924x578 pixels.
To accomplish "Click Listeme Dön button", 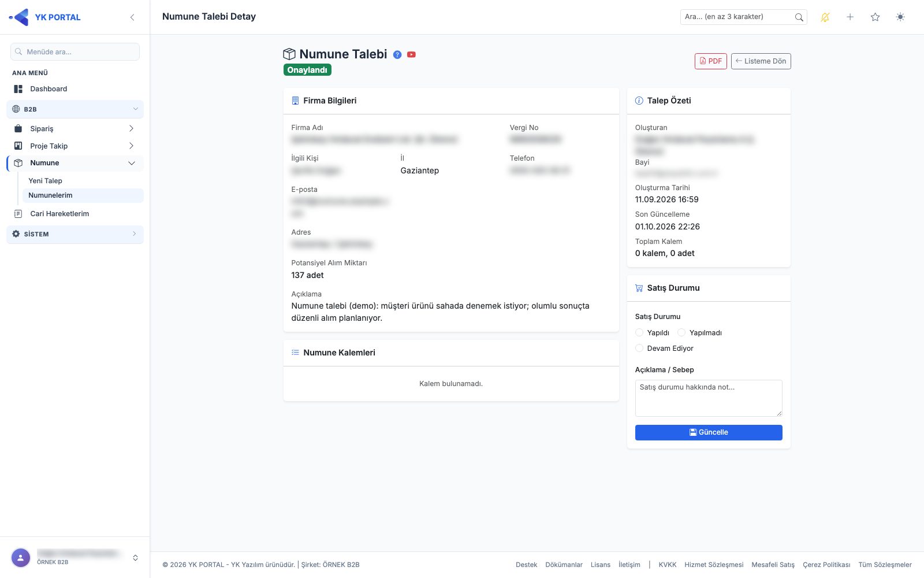I will pos(761,61).
